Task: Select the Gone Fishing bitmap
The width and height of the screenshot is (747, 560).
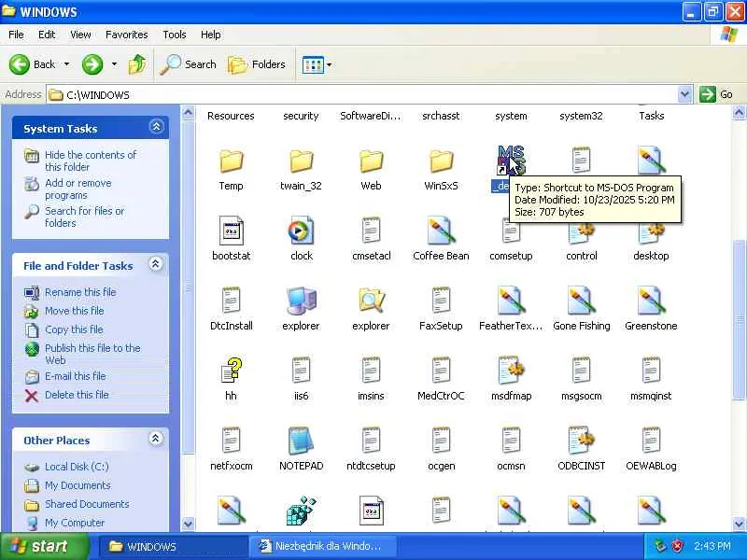Action: tap(581, 301)
